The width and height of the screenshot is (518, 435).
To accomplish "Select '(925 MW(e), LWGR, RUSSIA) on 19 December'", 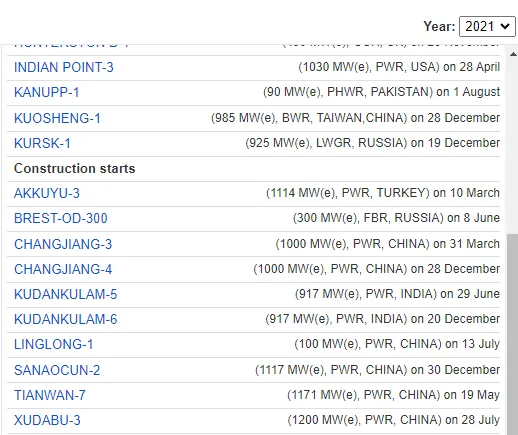I will (373, 143).
